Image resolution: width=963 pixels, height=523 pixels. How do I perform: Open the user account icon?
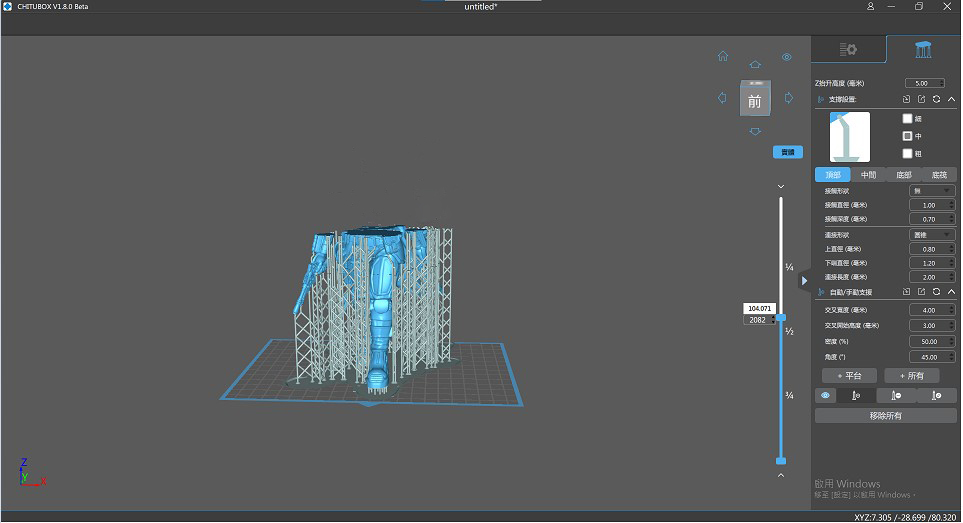871,7
